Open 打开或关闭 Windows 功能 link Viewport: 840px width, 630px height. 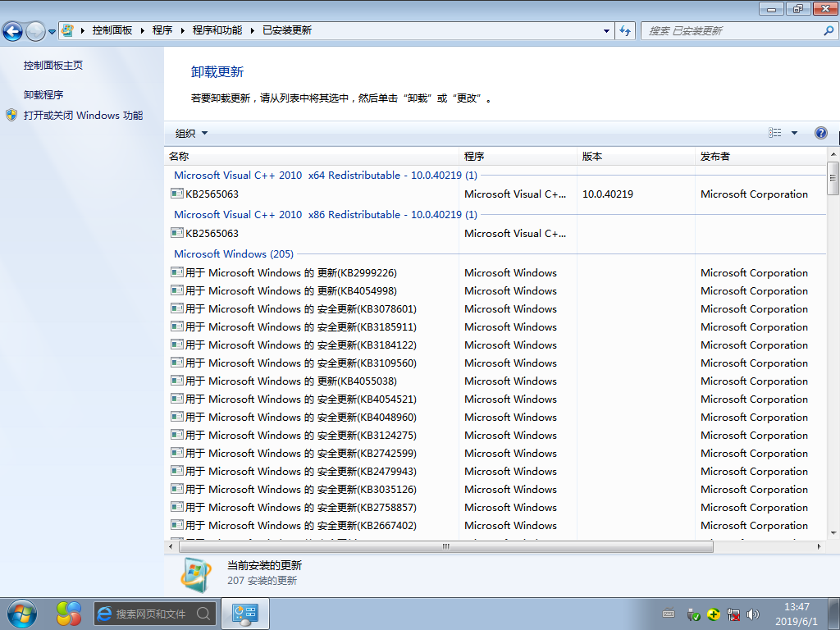pyautogui.click(x=83, y=115)
